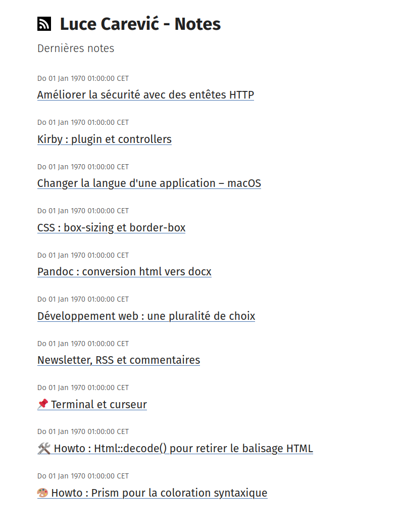
Task: Click the date above the CSS box-sizing note
Action: point(83,211)
